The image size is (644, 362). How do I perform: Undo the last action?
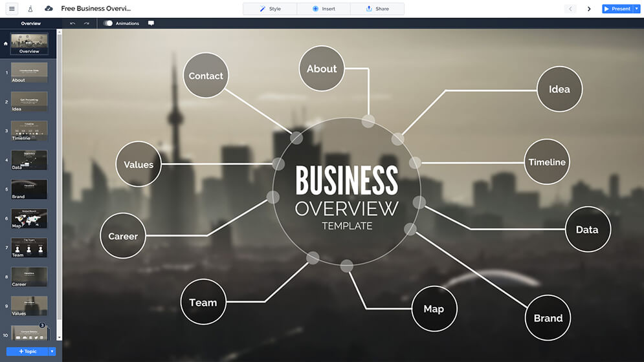click(x=72, y=23)
